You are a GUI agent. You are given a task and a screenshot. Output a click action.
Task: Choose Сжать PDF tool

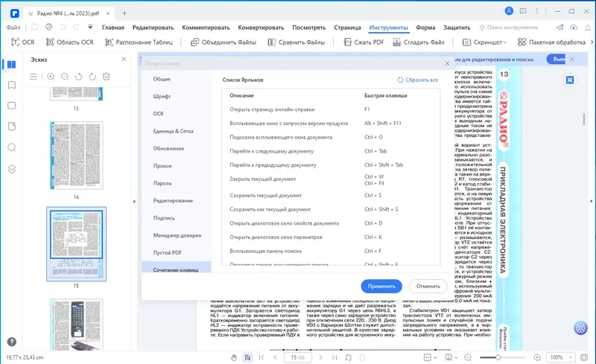(364, 42)
